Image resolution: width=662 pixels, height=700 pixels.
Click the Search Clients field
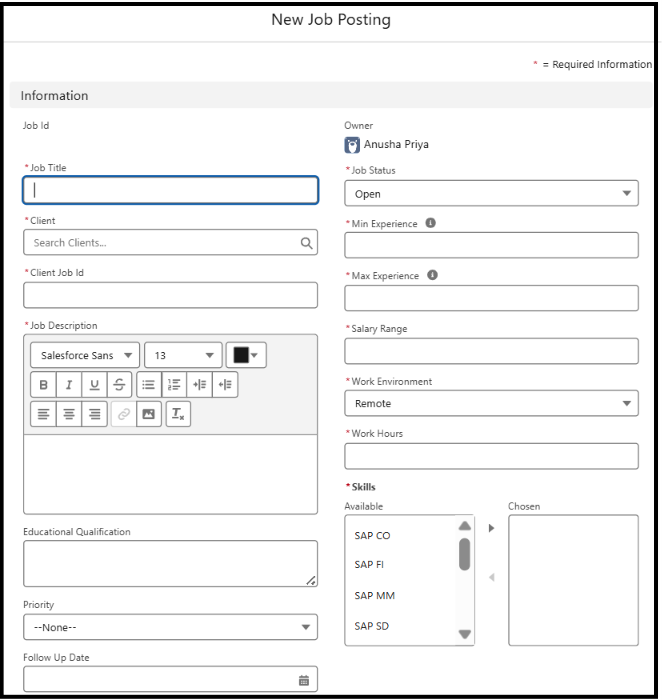tap(171, 242)
